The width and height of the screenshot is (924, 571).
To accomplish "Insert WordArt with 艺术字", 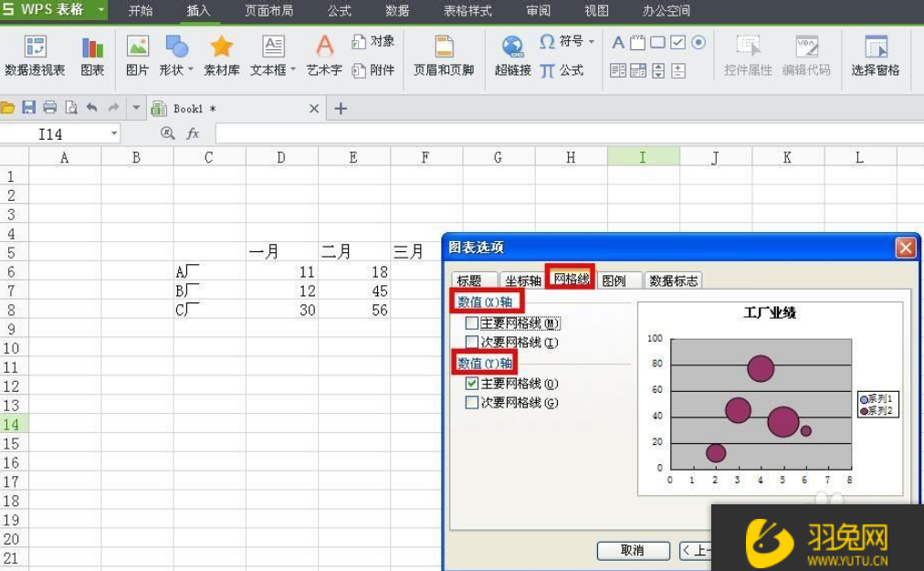I will point(324,56).
